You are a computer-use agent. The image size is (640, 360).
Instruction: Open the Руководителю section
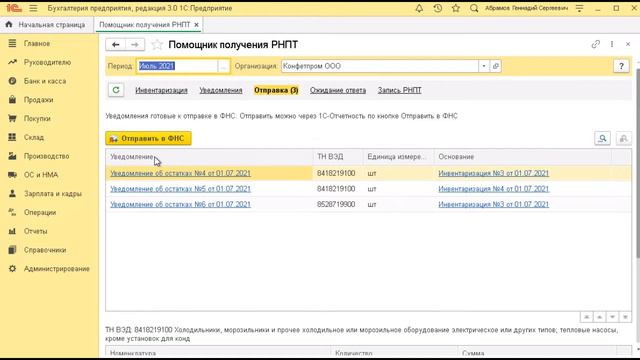point(47,62)
